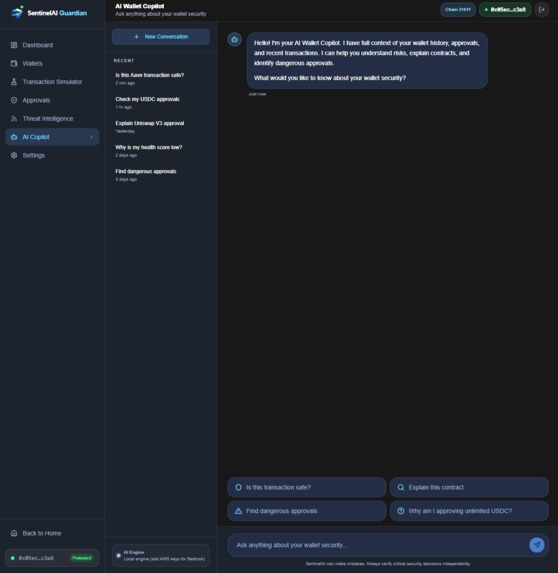Click warning triangle on 'Find dangerous approvals'
This screenshot has height=573, width=558.
point(238,511)
